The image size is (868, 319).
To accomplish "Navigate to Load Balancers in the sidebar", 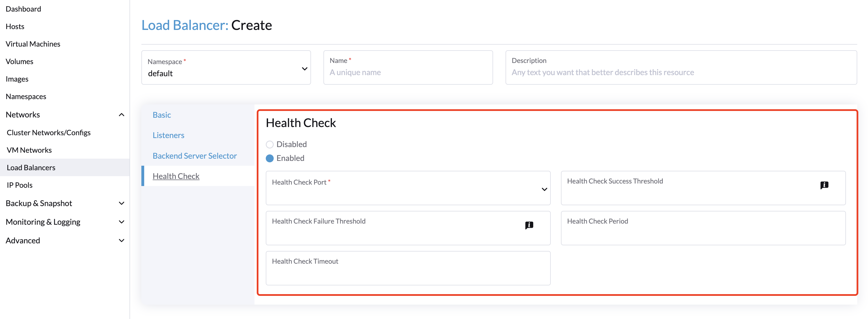I will [x=31, y=167].
